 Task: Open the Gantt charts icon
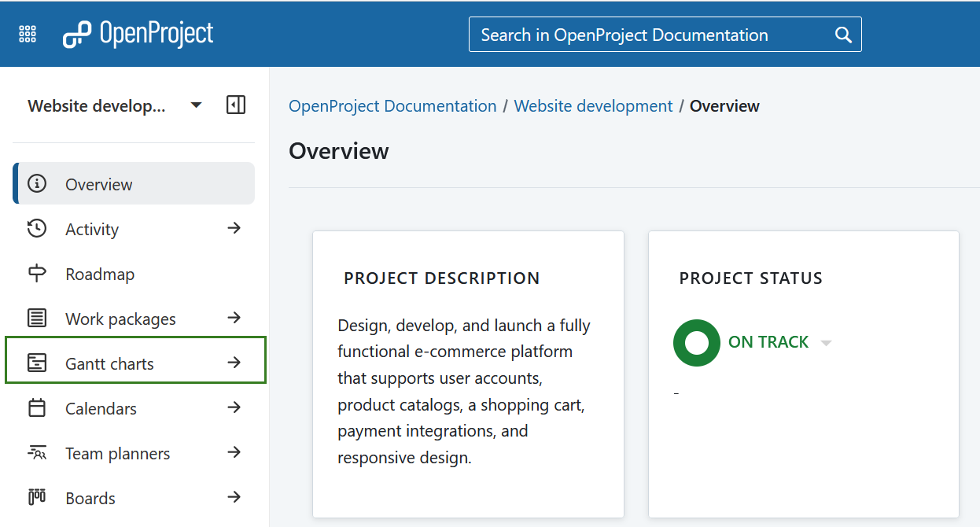click(x=36, y=363)
